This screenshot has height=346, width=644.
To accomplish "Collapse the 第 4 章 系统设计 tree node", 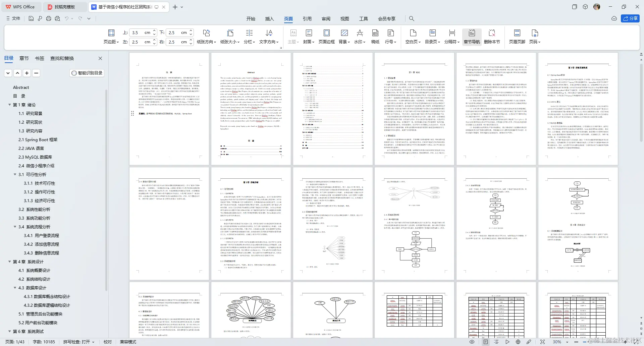I will pyautogui.click(x=9, y=262).
